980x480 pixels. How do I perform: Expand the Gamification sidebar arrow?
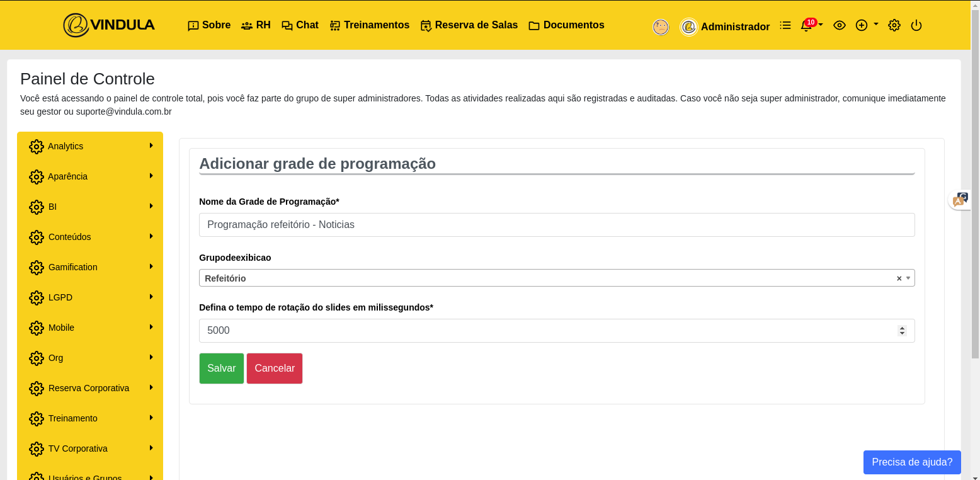pyautogui.click(x=151, y=266)
